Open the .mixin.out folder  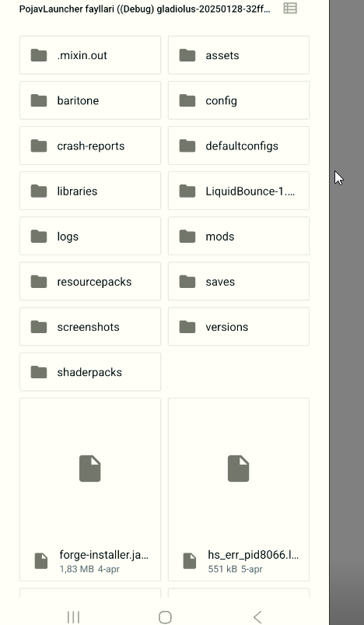point(90,55)
